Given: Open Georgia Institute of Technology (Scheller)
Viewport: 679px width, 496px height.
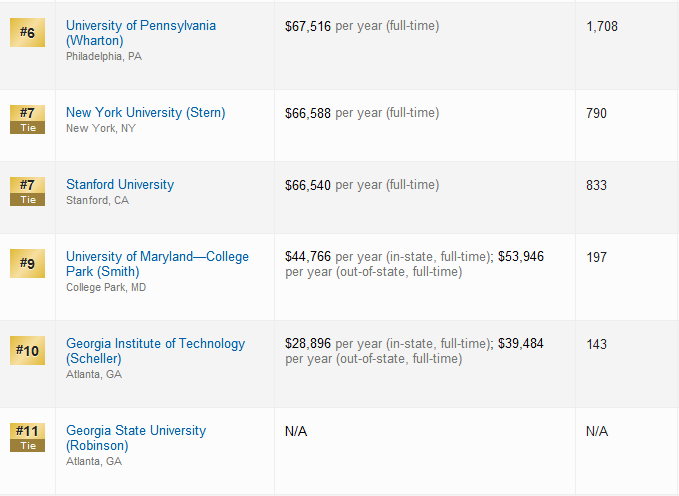Looking at the screenshot, I should click(x=155, y=351).
